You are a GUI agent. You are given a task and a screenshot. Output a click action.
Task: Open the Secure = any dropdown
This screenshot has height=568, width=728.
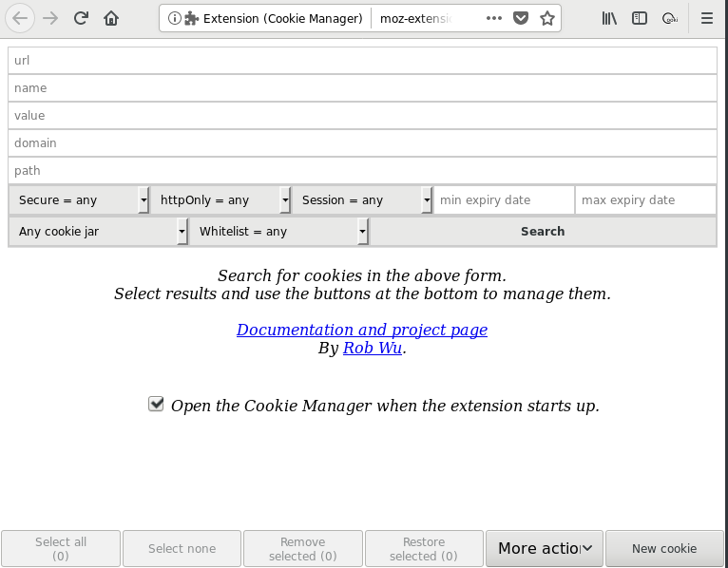point(79,200)
